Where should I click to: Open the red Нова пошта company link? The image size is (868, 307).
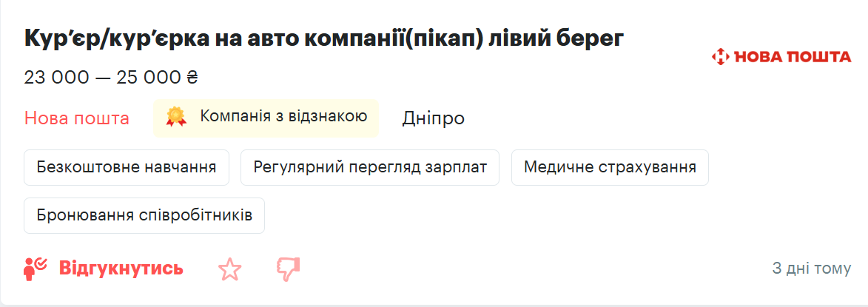pos(77,118)
